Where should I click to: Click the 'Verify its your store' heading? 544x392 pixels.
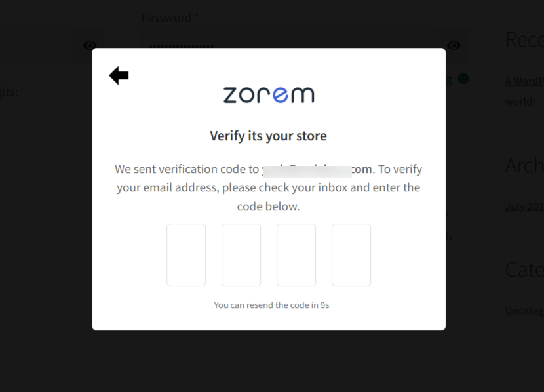click(268, 136)
